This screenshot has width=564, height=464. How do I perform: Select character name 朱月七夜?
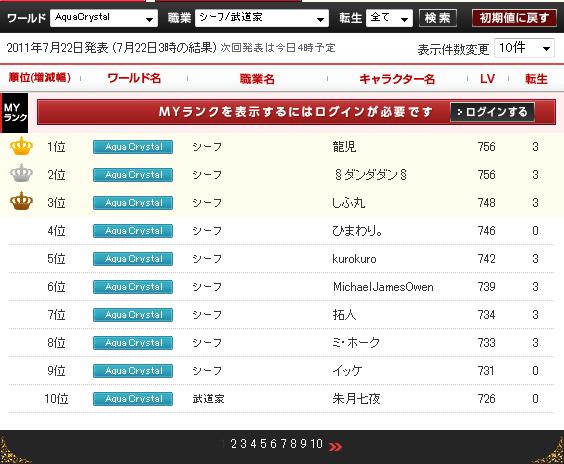356,399
